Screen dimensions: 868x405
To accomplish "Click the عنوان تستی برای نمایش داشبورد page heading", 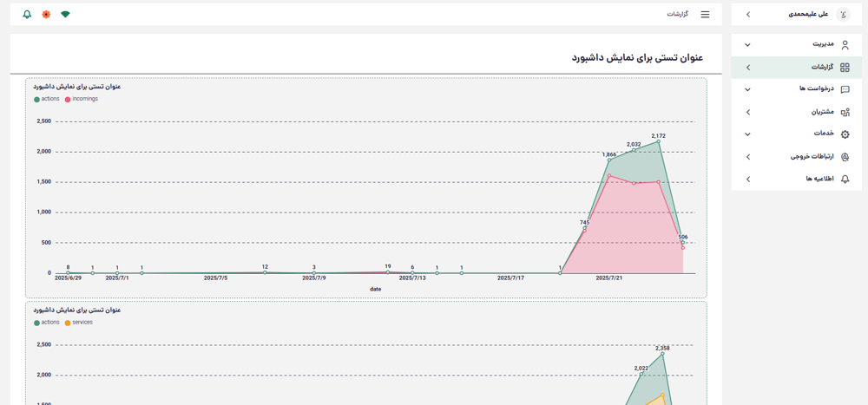I will tap(637, 57).
